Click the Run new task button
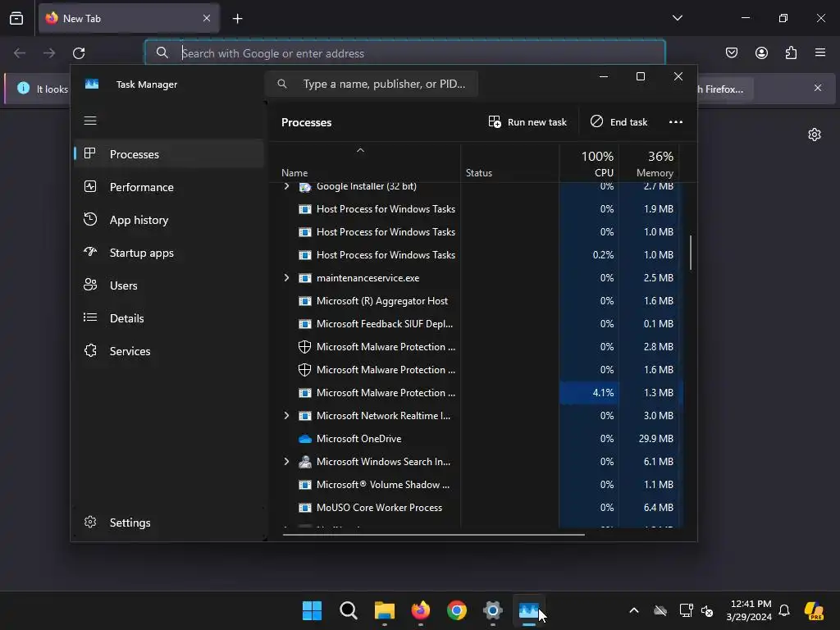The image size is (840, 630). click(527, 122)
